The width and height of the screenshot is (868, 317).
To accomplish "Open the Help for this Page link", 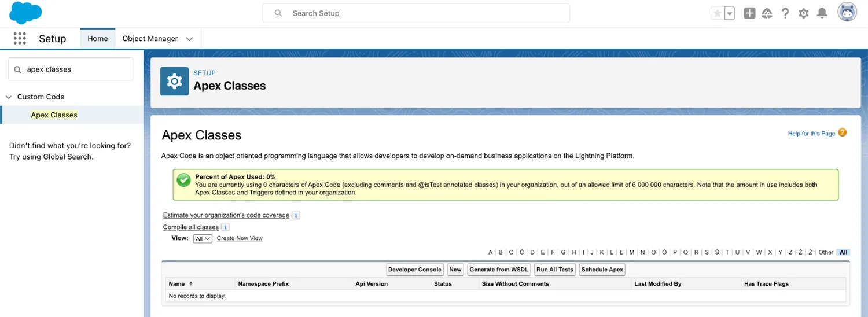I will click(811, 134).
